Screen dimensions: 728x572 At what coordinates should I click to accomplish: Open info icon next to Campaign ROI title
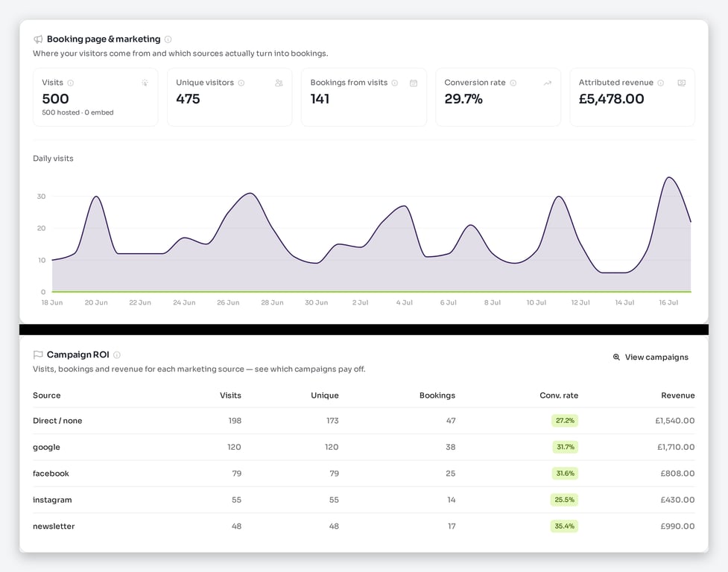[117, 355]
